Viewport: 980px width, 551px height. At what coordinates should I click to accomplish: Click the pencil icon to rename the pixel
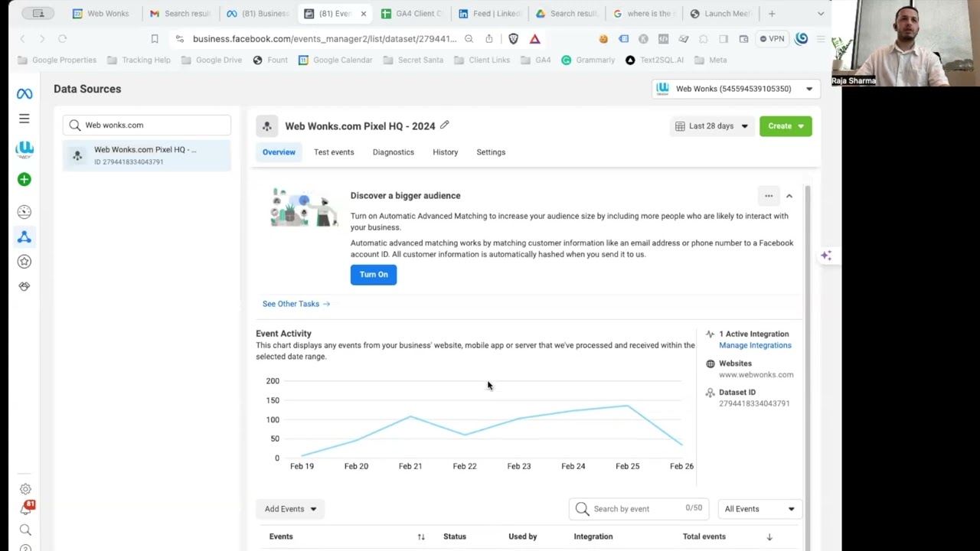(445, 126)
